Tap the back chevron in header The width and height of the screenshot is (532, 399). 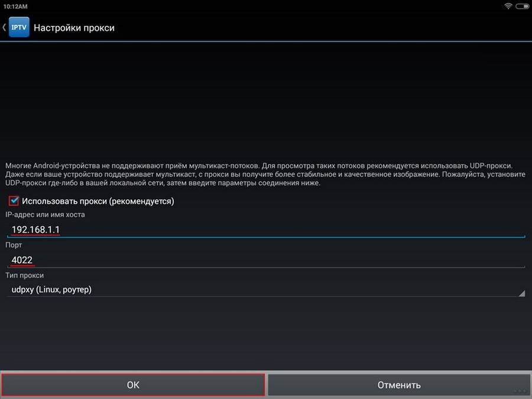point(4,28)
